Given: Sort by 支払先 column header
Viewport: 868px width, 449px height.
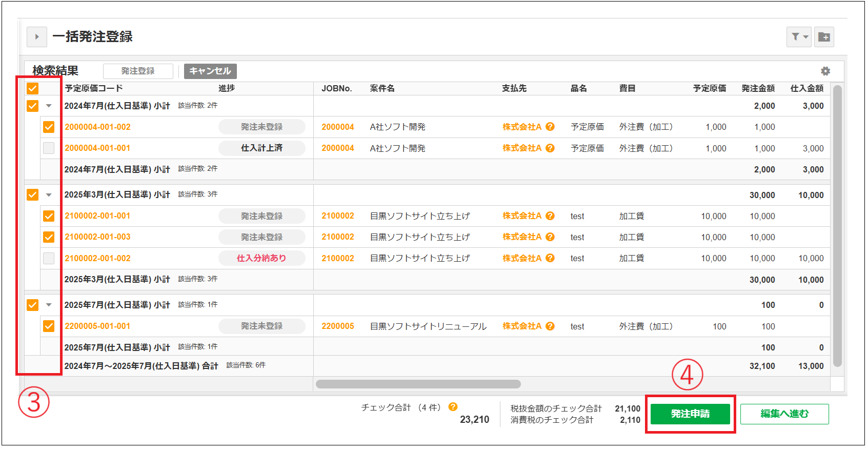Looking at the screenshot, I should click(514, 88).
